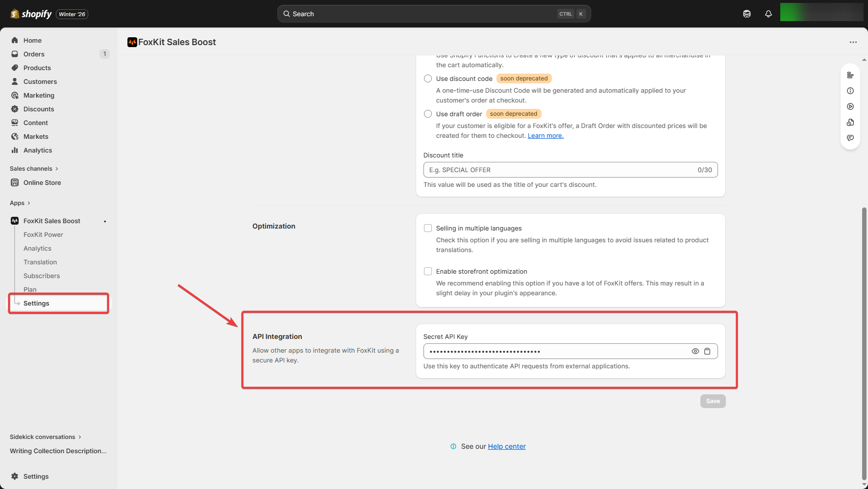This screenshot has height=489, width=868.
Task: Open Products in the sidebar
Action: (x=37, y=68)
